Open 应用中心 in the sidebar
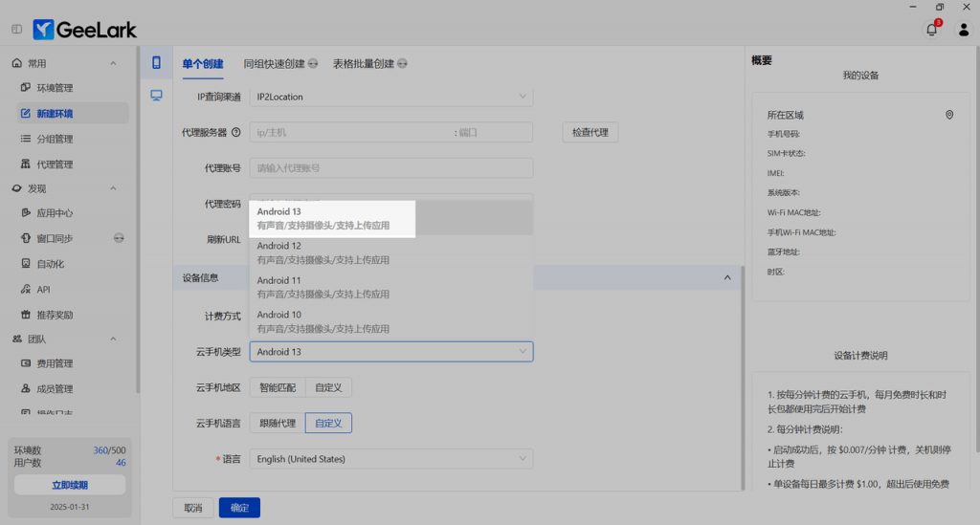Image resolution: width=980 pixels, height=525 pixels. point(56,213)
